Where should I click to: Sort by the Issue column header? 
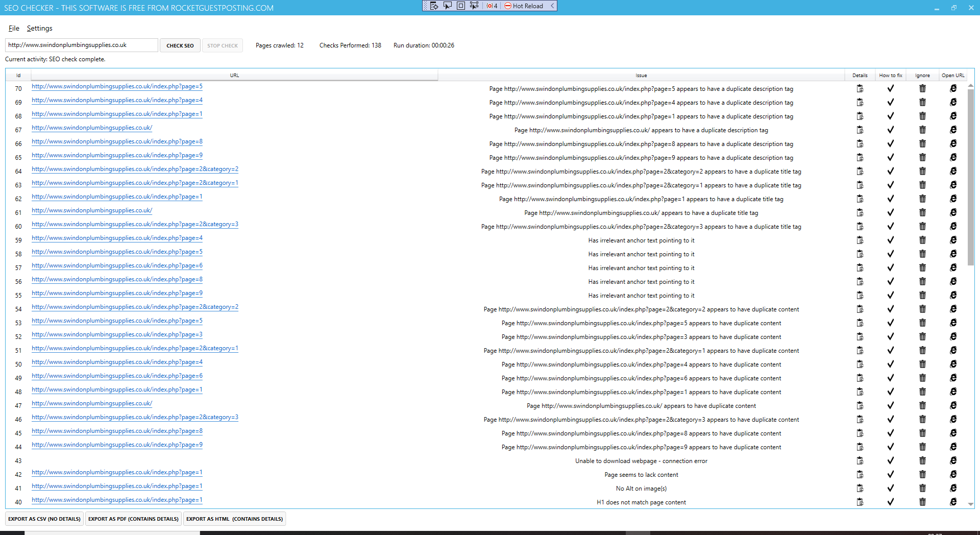point(641,75)
